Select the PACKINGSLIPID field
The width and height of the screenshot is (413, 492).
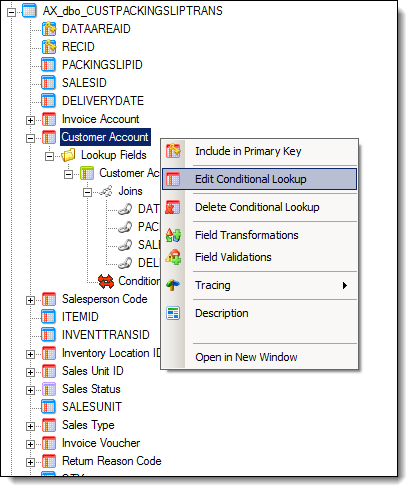[x=102, y=65]
